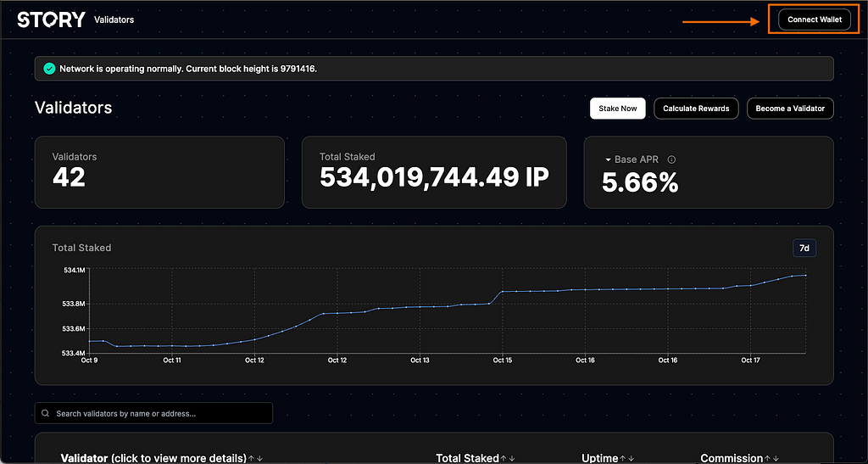Sort Total Staked column descending arrow
The height and width of the screenshot is (464, 868).
coord(512,458)
